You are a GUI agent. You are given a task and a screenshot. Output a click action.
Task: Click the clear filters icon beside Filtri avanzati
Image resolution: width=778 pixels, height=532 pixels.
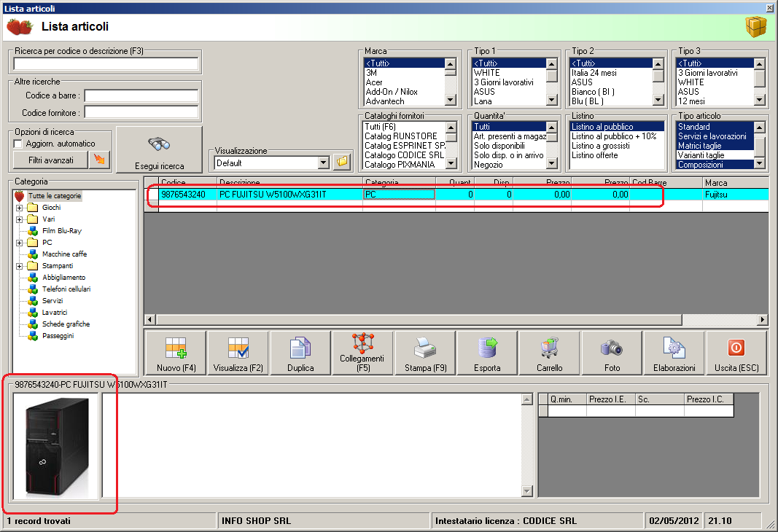pos(99,160)
